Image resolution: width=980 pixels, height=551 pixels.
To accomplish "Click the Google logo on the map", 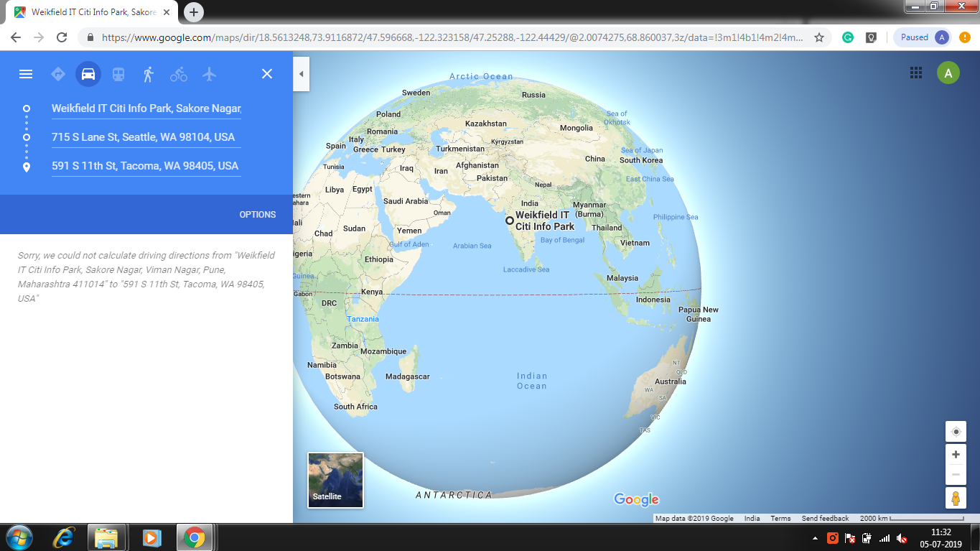I will tap(636, 499).
